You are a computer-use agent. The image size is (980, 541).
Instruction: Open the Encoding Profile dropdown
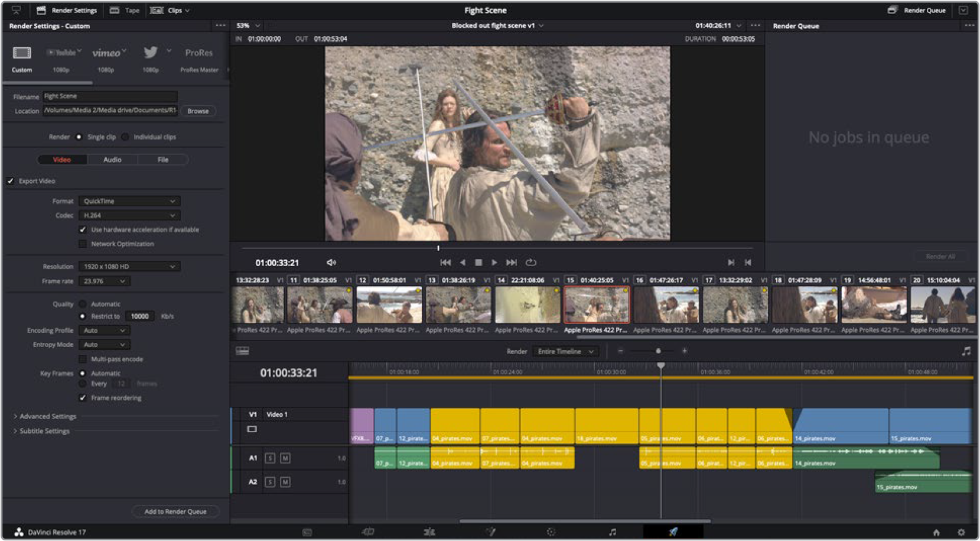click(x=105, y=331)
